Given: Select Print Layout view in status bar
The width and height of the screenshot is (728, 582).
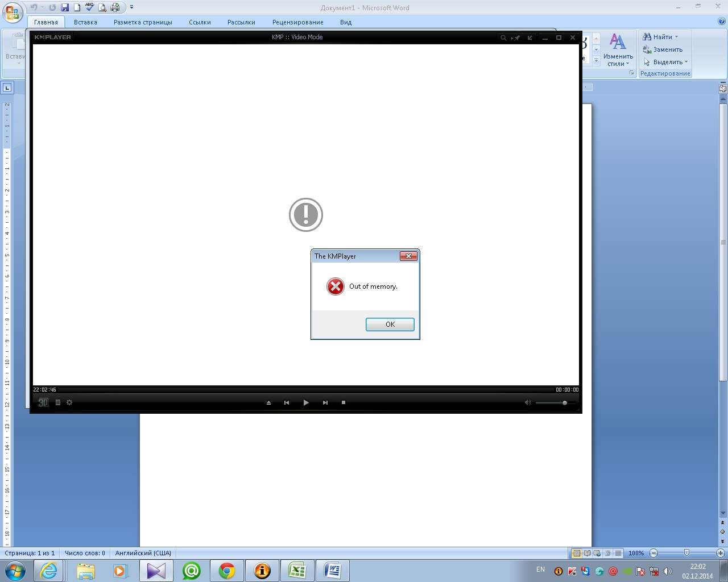Looking at the screenshot, I should 577,553.
